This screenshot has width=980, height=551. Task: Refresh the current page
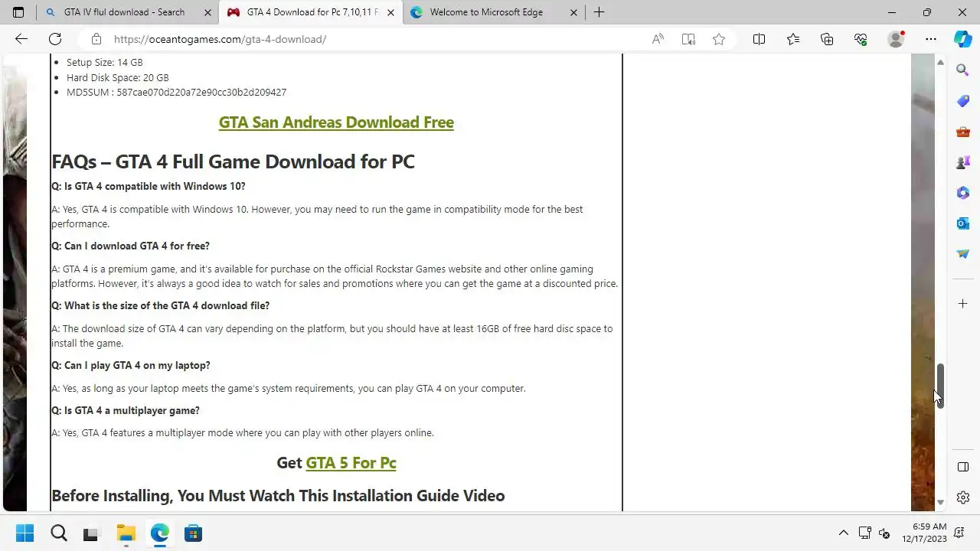click(x=55, y=39)
